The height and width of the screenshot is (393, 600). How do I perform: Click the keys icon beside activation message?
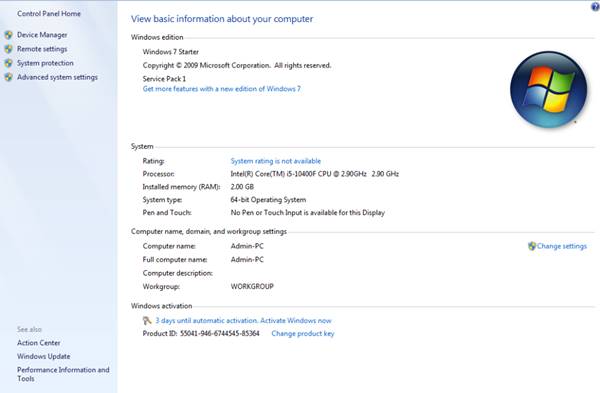(147, 321)
